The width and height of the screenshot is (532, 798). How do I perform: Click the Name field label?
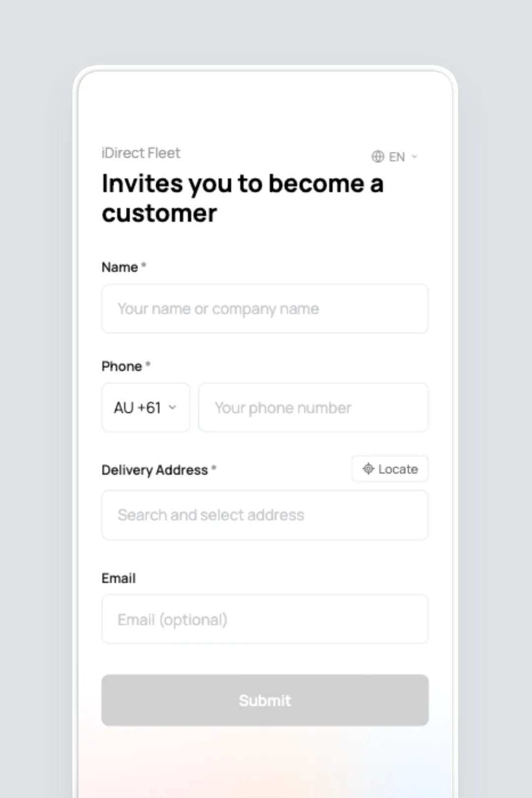pyautogui.click(x=120, y=267)
